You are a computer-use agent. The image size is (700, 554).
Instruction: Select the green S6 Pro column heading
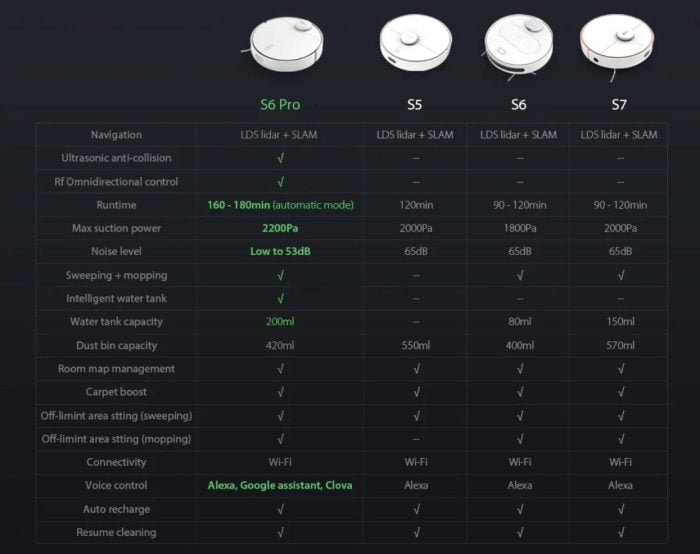coord(280,104)
